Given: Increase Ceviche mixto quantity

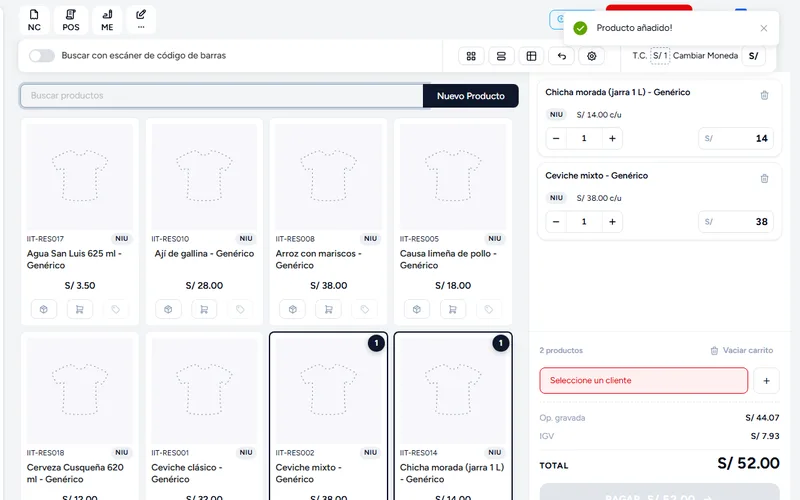Looking at the screenshot, I should tap(612, 221).
